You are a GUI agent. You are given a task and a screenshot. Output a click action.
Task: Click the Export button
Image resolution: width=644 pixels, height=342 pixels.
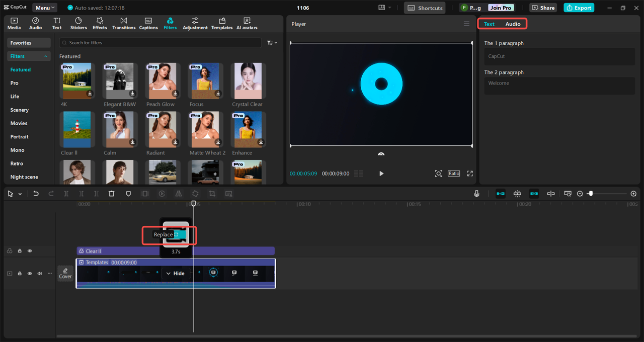click(579, 8)
